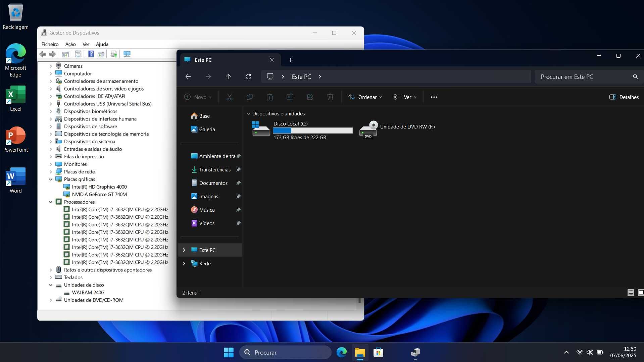Image resolution: width=644 pixels, height=362 pixels.
Task: Click taskbar Procurar search box
Action: pos(285,352)
